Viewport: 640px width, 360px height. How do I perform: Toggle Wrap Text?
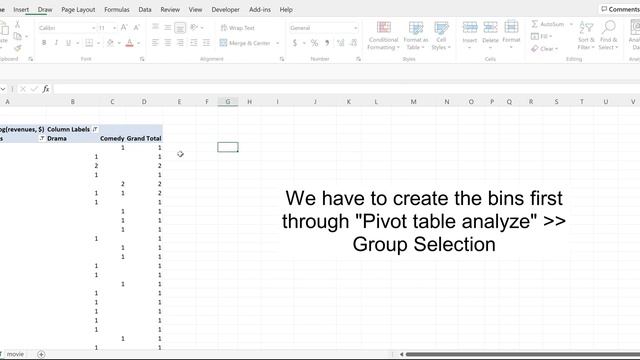point(238,28)
